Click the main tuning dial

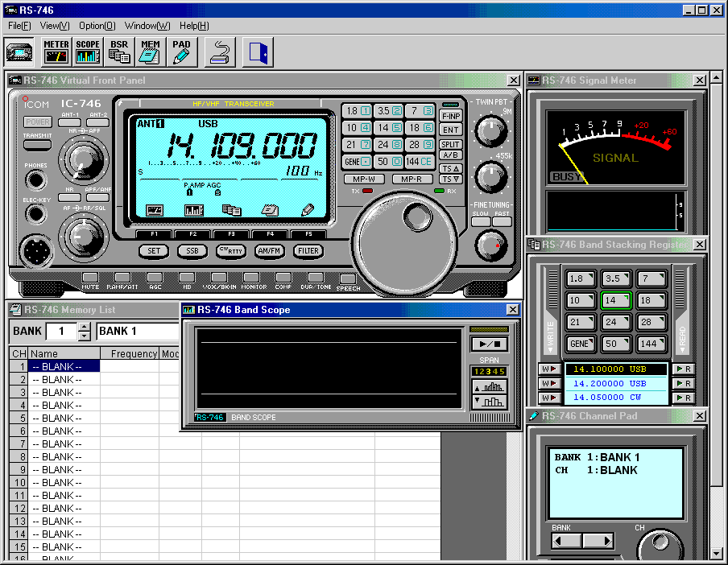(x=404, y=242)
